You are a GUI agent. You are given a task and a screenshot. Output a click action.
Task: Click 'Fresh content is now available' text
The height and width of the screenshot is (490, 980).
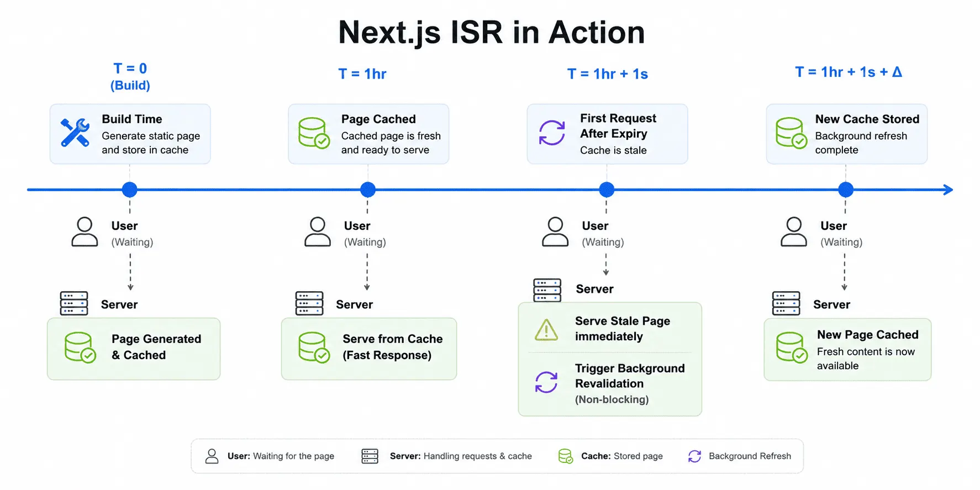[x=866, y=359]
